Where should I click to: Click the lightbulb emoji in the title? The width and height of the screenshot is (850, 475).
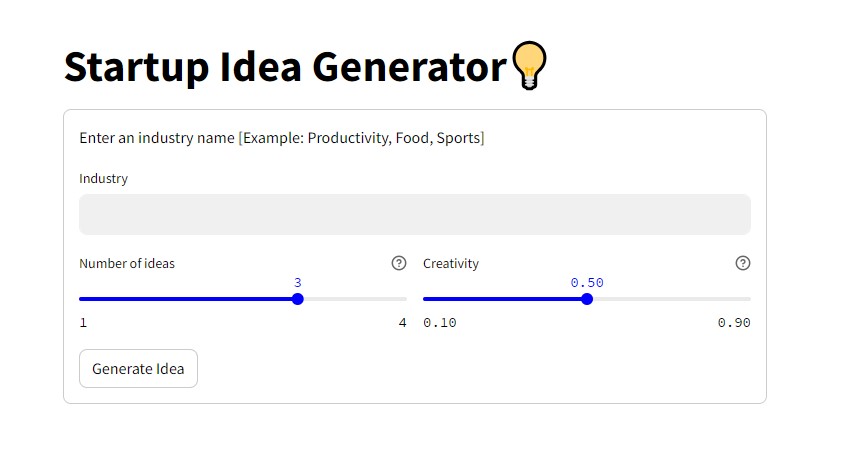pyautogui.click(x=529, y=67)
